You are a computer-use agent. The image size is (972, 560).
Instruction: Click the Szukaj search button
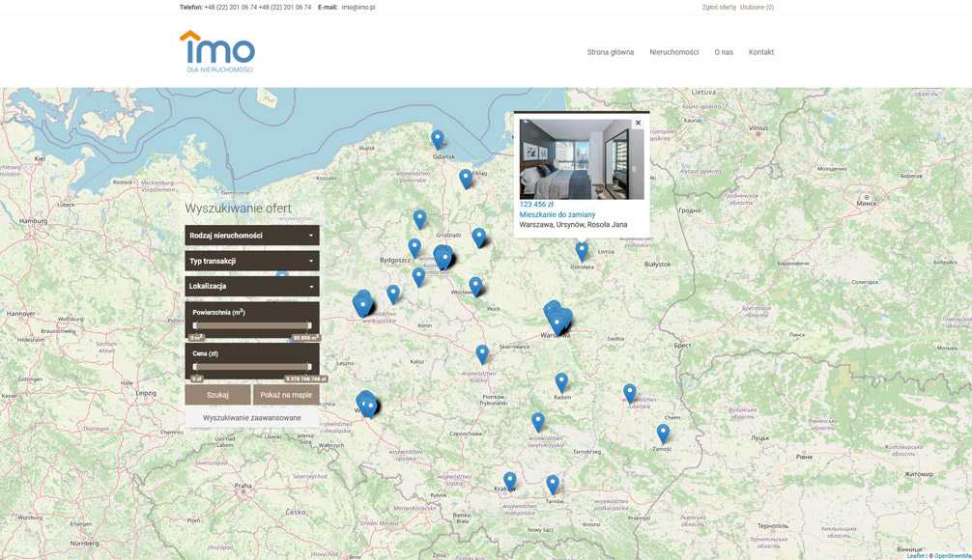217,395
